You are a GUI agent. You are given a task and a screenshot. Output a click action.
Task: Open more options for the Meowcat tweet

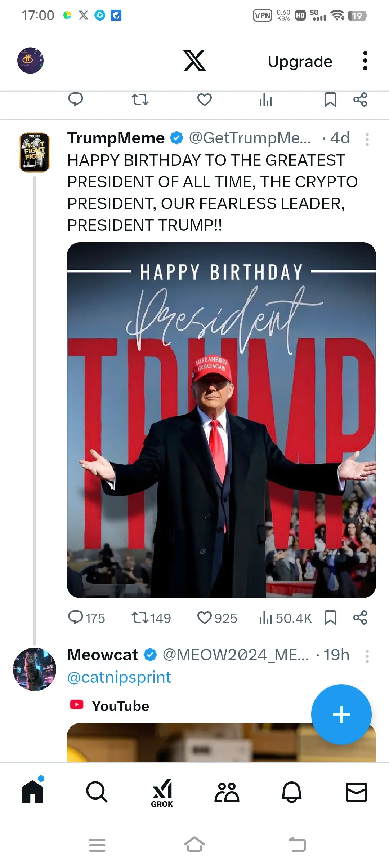(367, 656)
